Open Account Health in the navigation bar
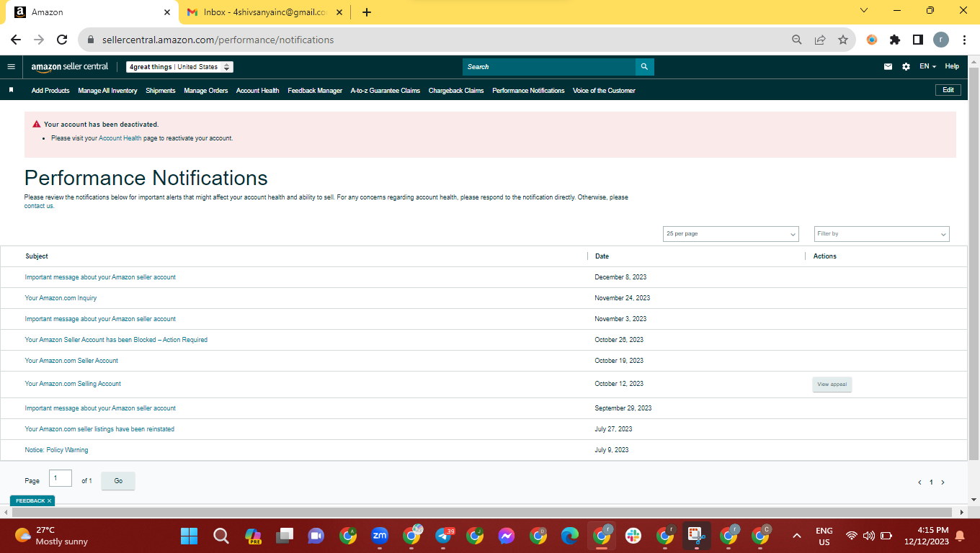Viewport: 980px width, 553px height. tap(258, 91)
